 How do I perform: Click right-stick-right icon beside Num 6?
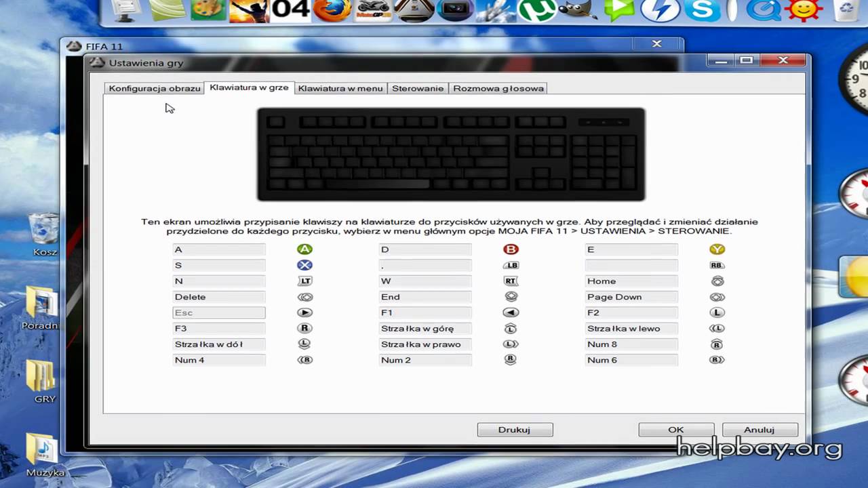click(717, 360)
